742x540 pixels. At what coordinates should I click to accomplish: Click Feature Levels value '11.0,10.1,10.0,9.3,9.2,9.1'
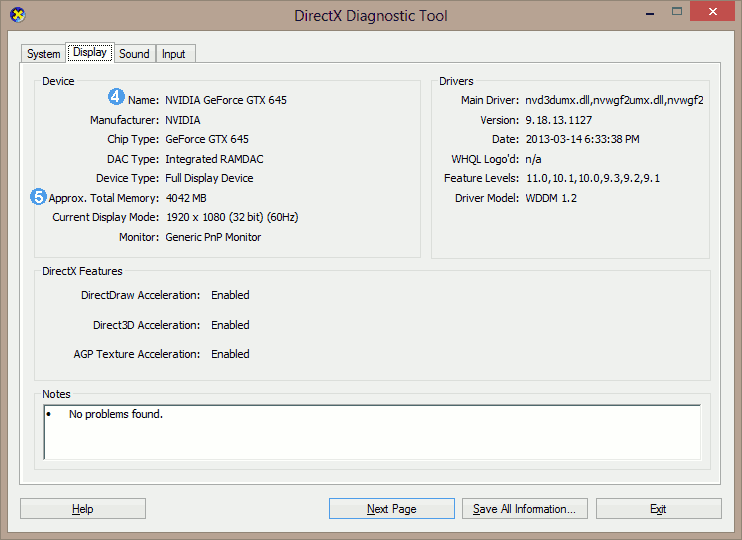(x=593, y=178)
